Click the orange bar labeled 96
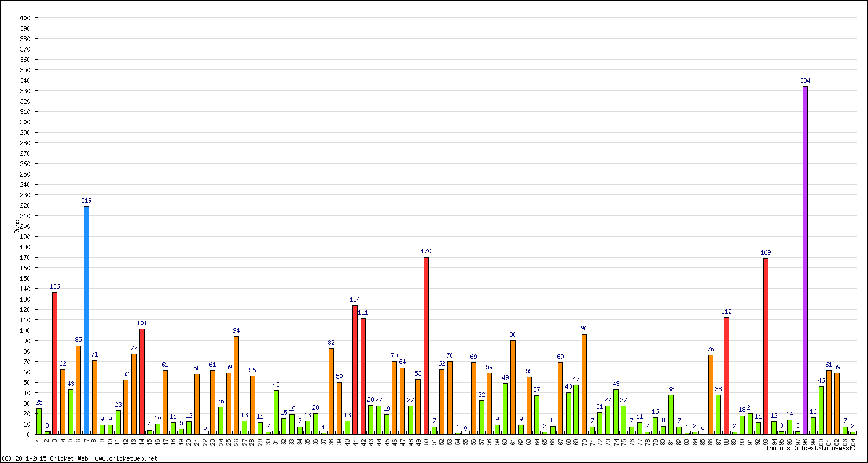 [584, 384]
